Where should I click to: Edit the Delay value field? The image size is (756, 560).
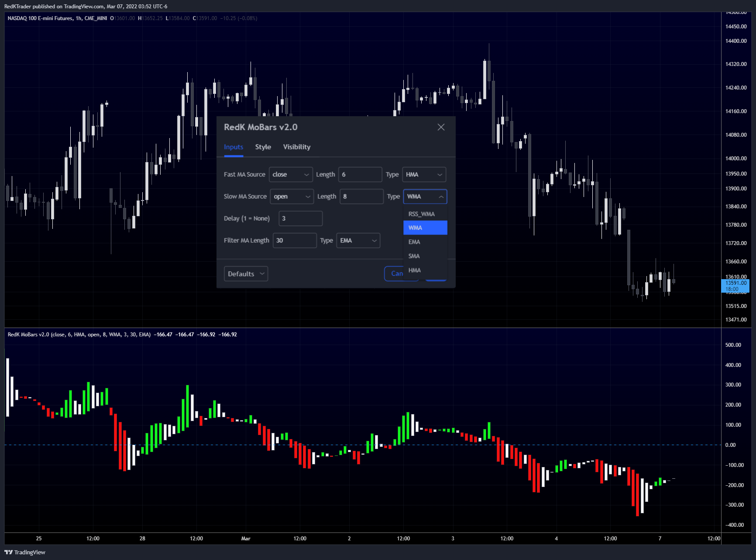[x=301, y=218]
